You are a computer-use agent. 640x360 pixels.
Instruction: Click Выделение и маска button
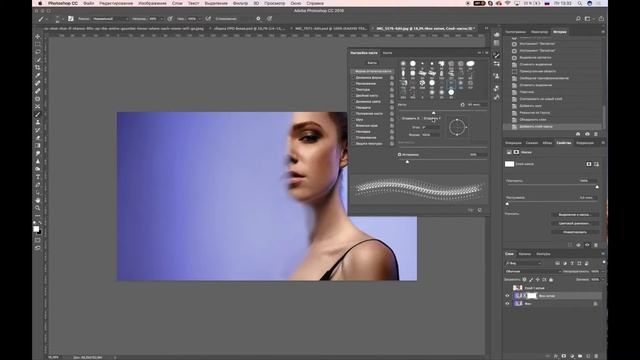(x=575, y=215)
